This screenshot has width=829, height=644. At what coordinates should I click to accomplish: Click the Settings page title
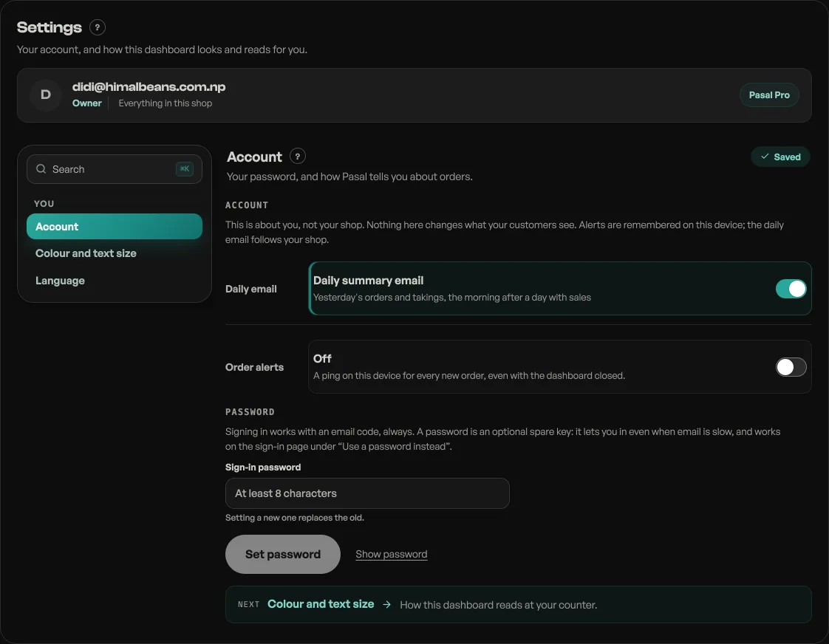click(50, 27)
